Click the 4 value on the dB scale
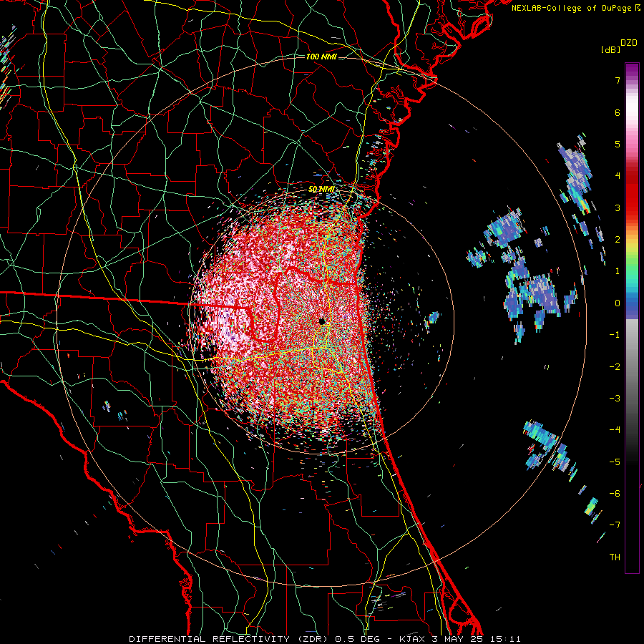The height and width of the screenshot is (644, 644). click(x=618, y=176)
